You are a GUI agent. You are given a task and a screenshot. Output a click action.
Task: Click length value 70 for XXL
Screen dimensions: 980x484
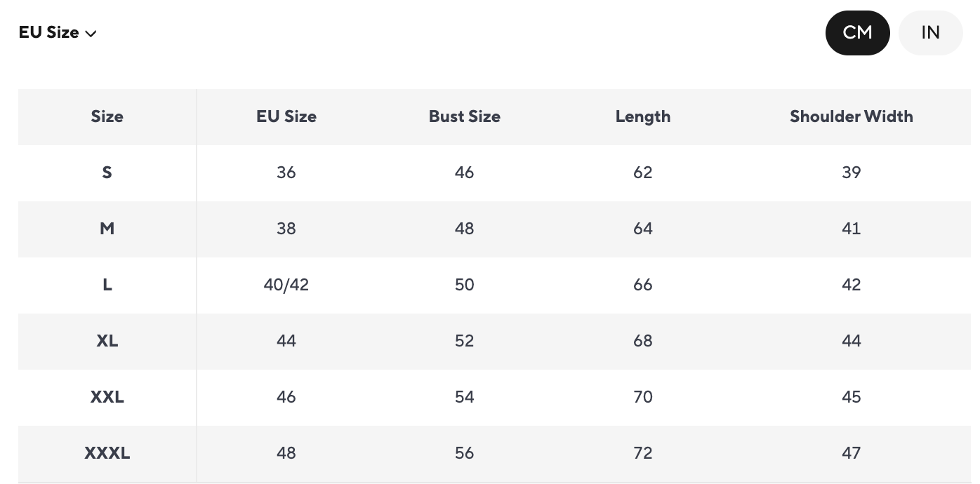643,397
